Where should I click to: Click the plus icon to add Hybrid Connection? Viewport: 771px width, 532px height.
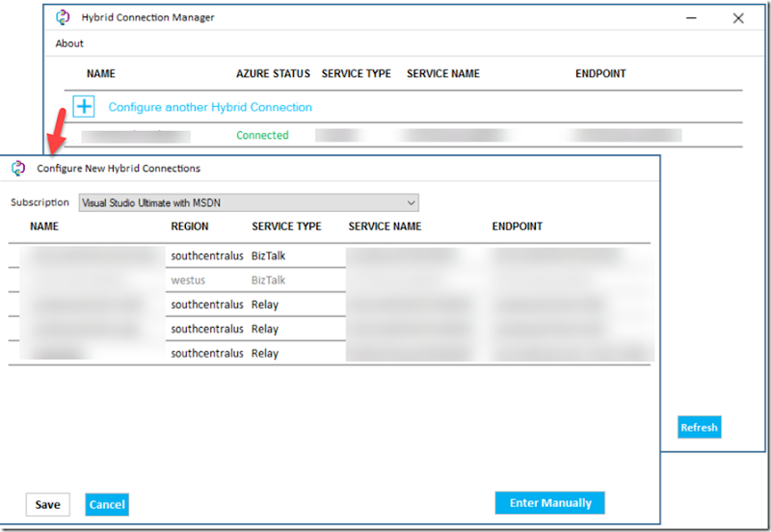click(84, 106)
